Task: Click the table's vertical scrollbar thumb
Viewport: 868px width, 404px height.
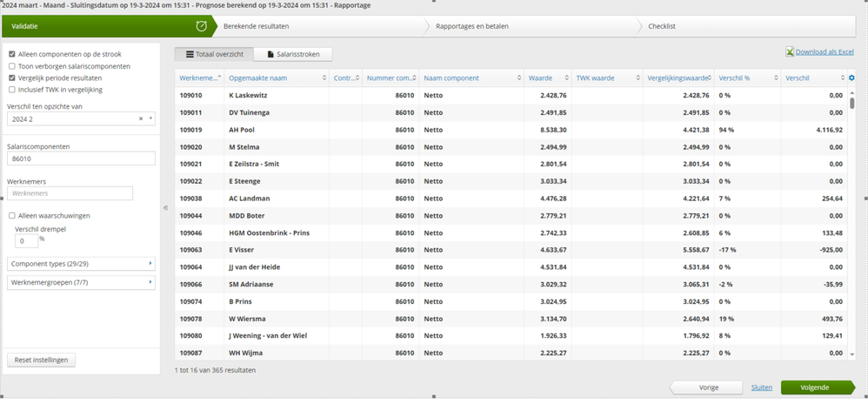Action: pos(852,103)
